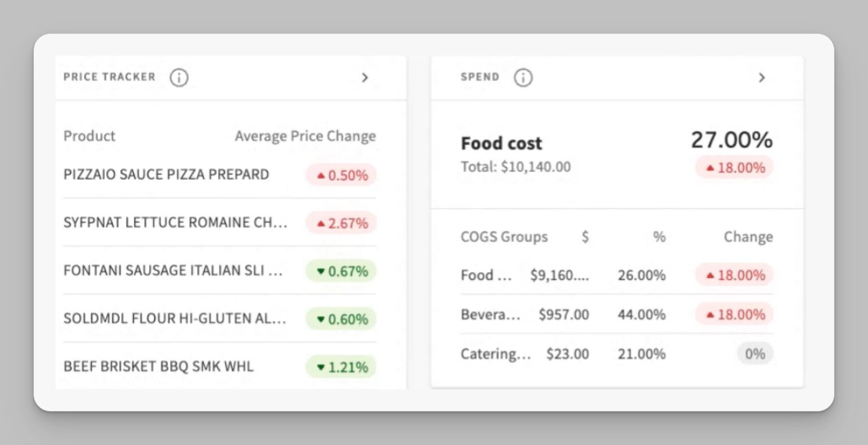Click the Beverage 44.00% percentage value
The image size is (868, 445).
coord(641,314)
